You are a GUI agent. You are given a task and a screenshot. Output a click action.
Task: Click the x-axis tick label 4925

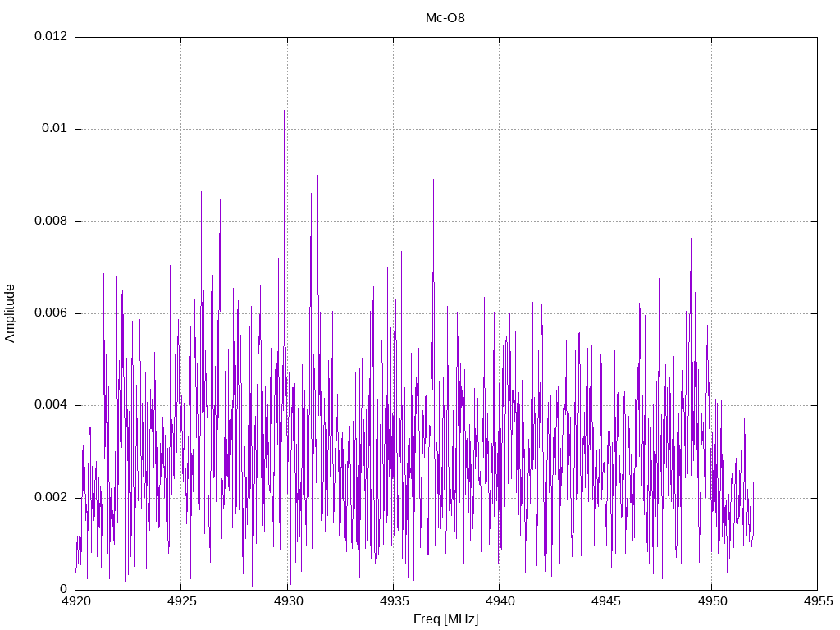click(181, 601)
